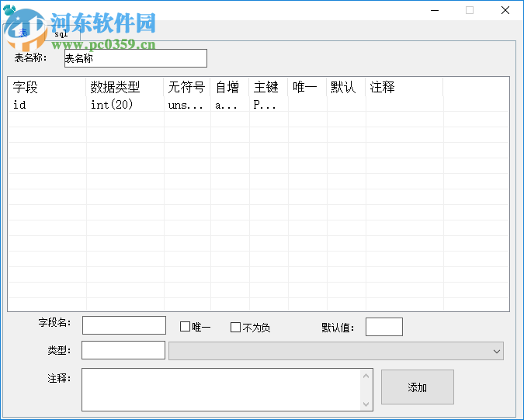Click the 添加 add button

coord(418,387)
